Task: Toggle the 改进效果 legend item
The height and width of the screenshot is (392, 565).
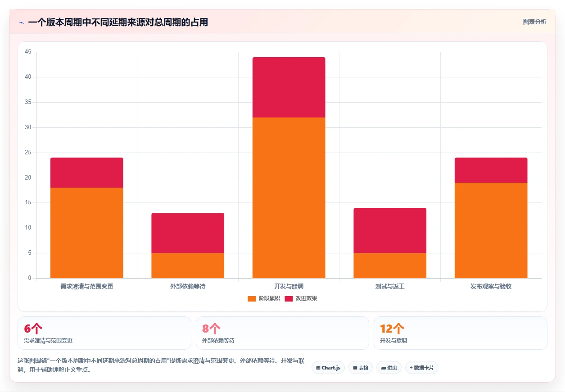Action: [301, 298]
